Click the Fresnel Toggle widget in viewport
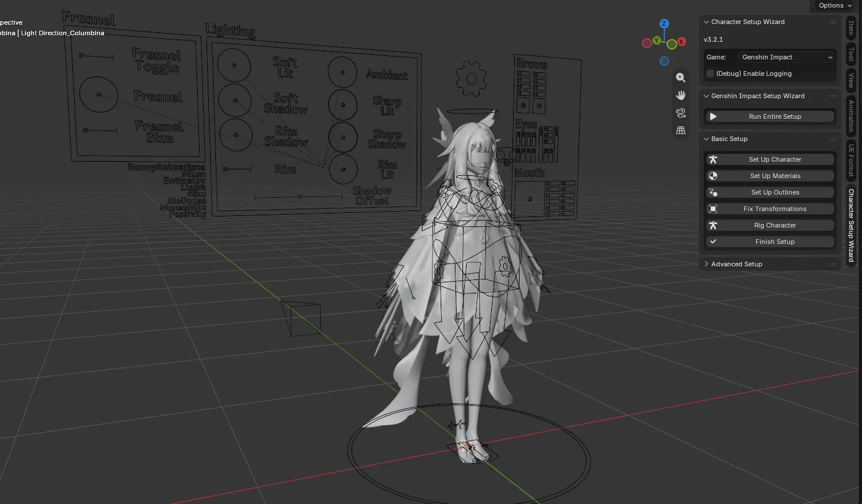The width and height of the screenshot is (862, 504). tap(97, 56)
